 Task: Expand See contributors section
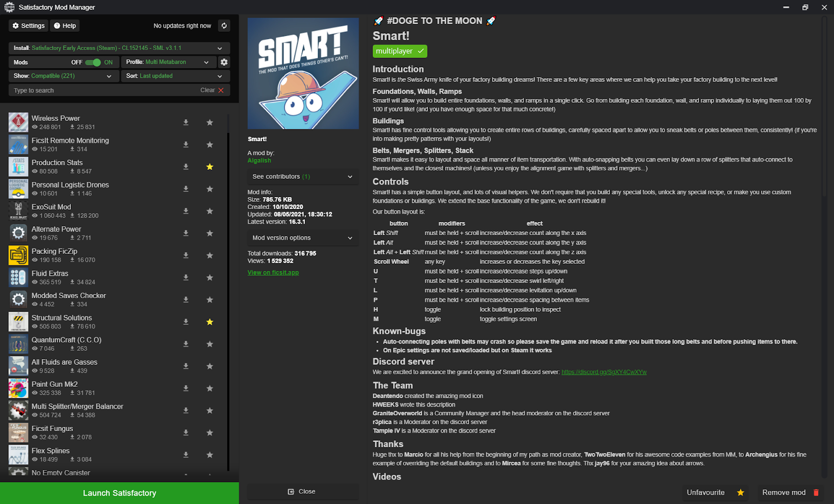(303, 177)
